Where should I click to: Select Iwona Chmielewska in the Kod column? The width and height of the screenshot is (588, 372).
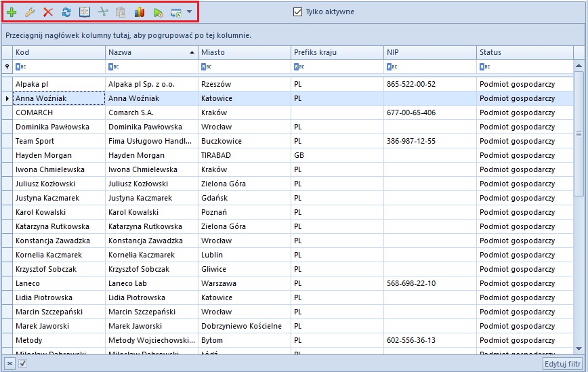pyautogui.click(x=59, y=169)
